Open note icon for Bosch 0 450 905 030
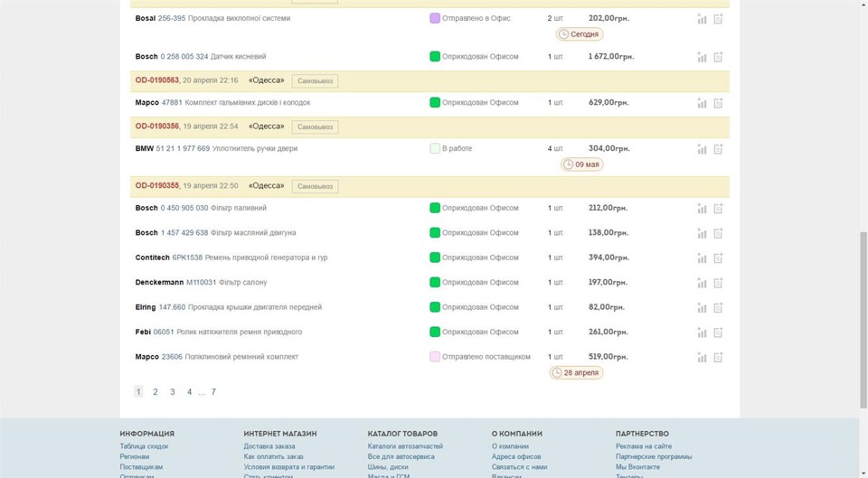This screenshot has height=478, width=868. click(718, 209)
